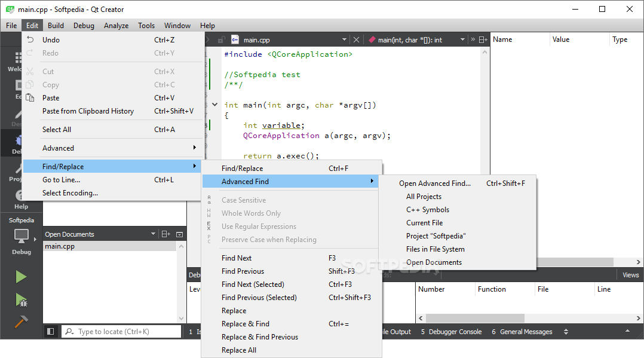Show more editor toolbar items chevron

[473, 39]
